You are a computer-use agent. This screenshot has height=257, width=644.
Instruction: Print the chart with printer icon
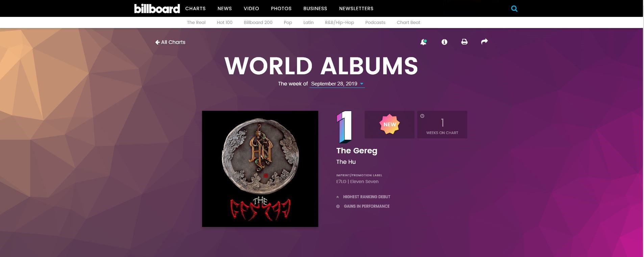click(x=465, y=42)
